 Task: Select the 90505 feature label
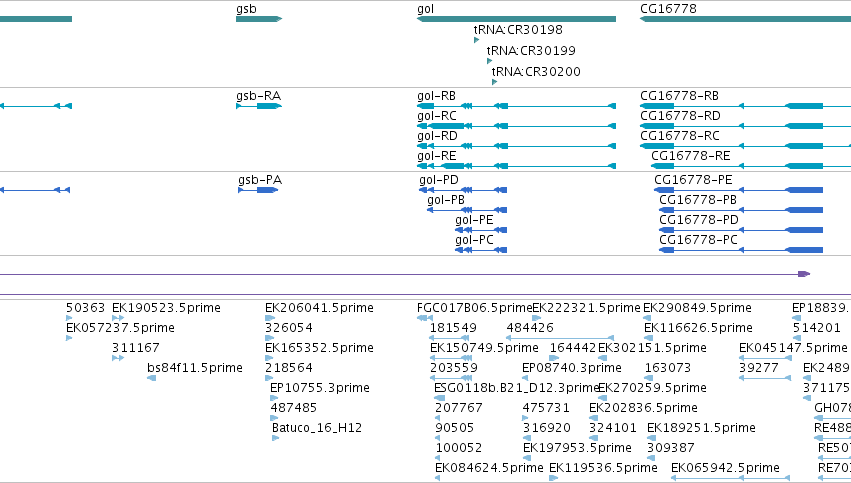454,428
